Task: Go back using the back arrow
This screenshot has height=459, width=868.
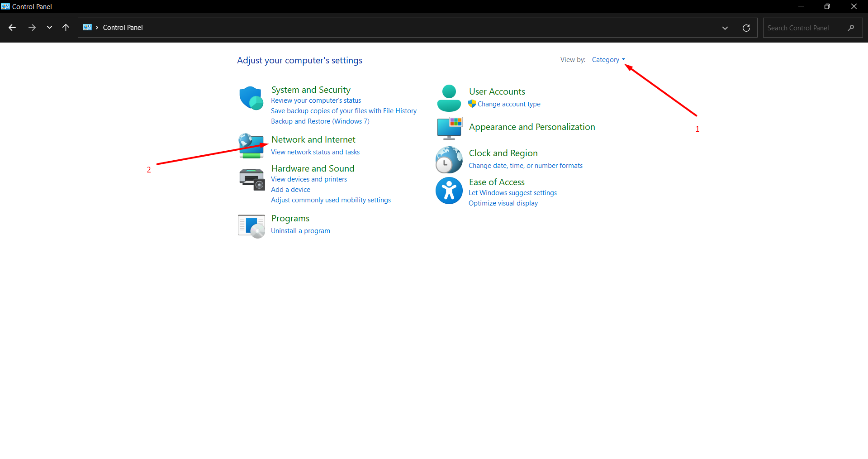Action: (x=12, y=28)
